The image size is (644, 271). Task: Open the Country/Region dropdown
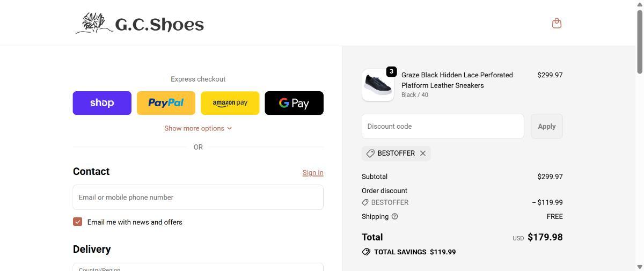198,267
